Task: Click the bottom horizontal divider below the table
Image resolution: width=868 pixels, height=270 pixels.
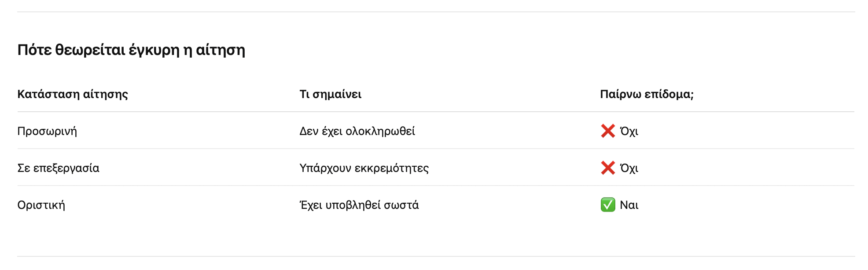Action: (436, 256)
